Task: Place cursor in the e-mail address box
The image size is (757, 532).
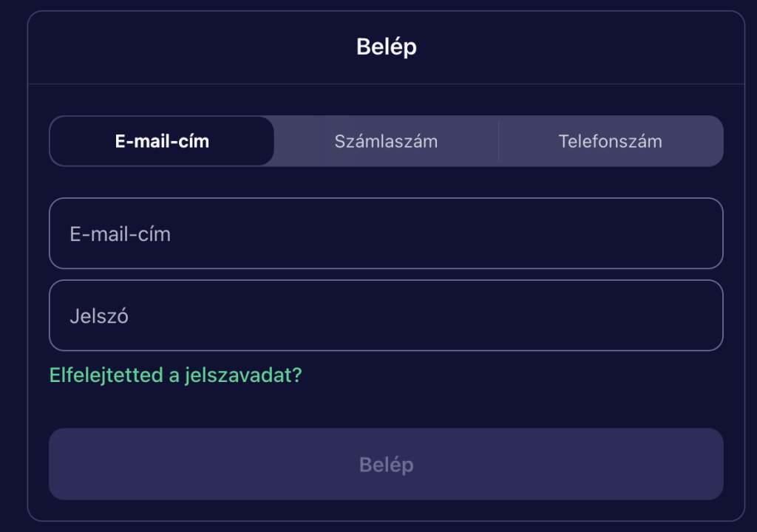Action: click(x=386, y=233)
